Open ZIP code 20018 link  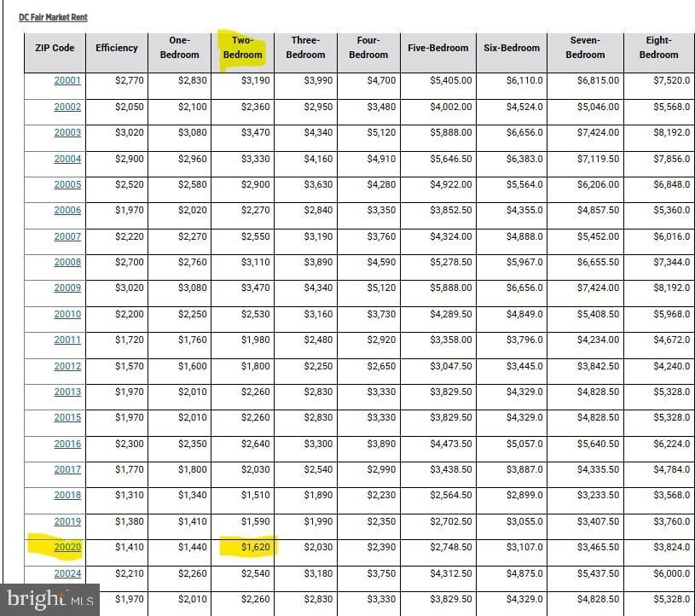[x=67, y=495]
